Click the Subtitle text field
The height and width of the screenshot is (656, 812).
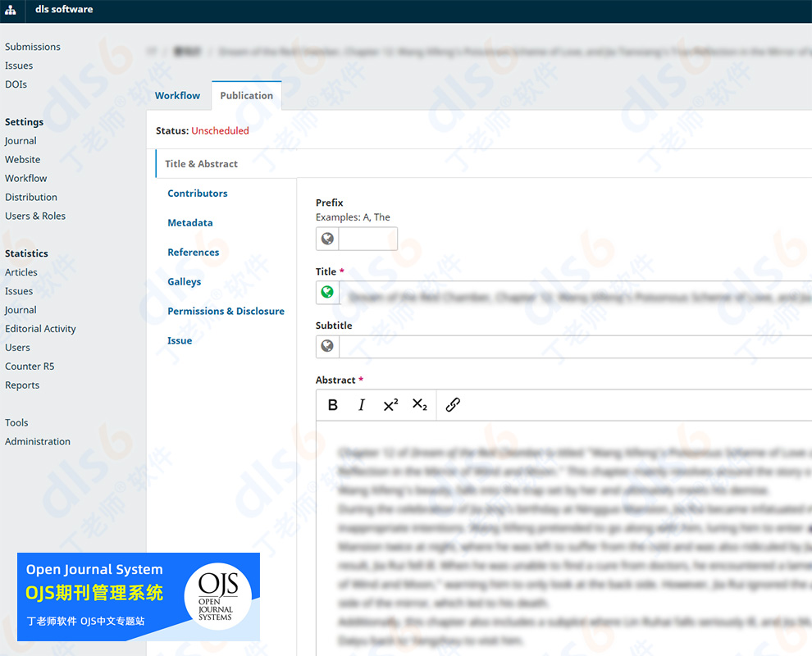click(574, 346)
